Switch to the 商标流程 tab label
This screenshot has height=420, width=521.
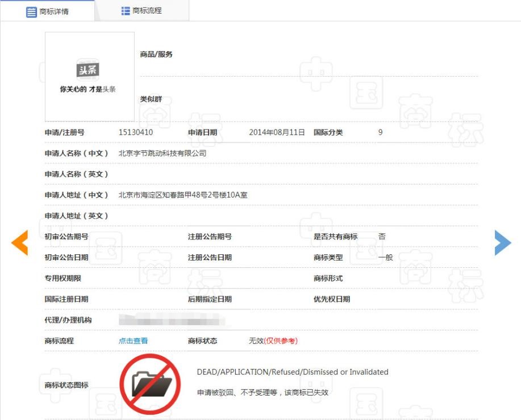(147, 11)
